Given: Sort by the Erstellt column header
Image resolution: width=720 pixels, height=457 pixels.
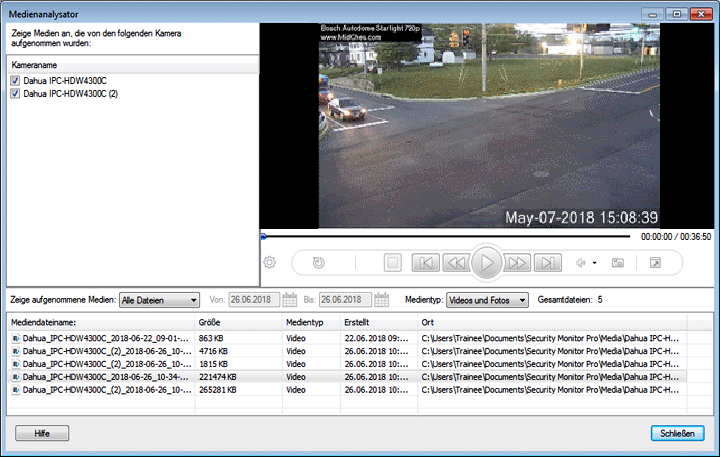Looking at the screenshot, I should click(x=377, y=323).
